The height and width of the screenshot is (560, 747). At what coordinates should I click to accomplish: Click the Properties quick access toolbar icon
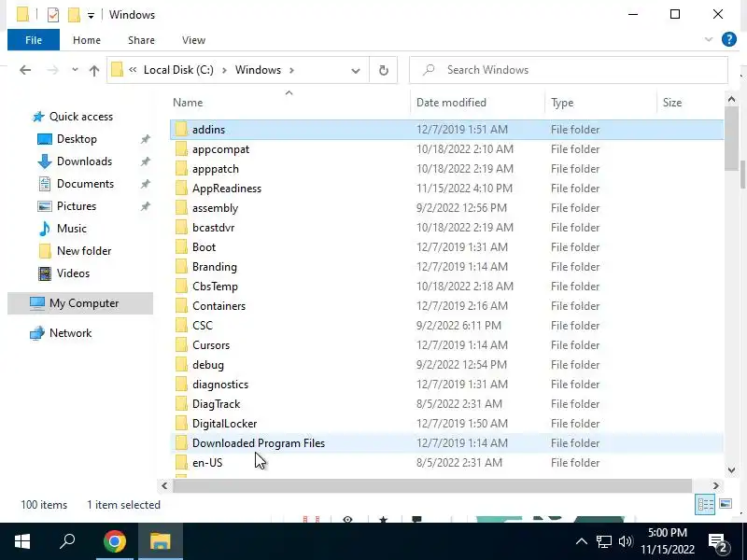(53, 15)
